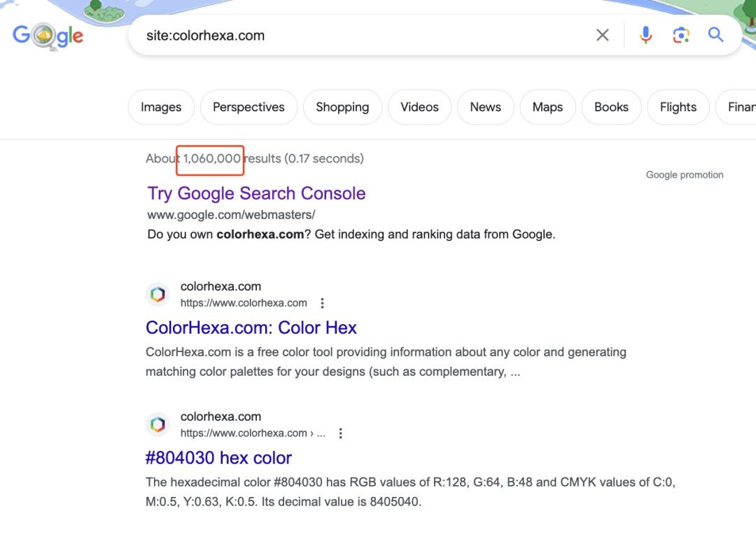Switch to the Images filter
The image size is (756, 539).
161,107
